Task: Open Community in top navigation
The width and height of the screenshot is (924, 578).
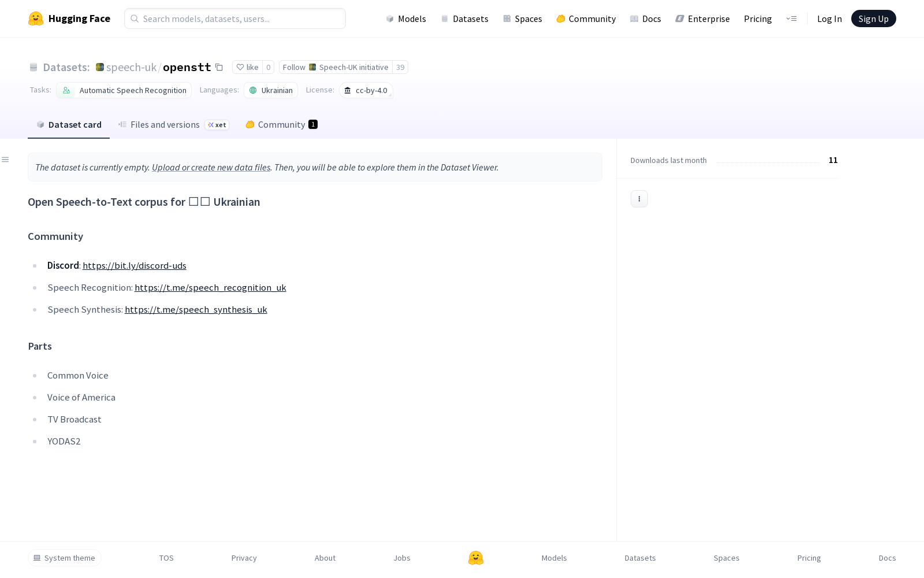Action: 586,18
